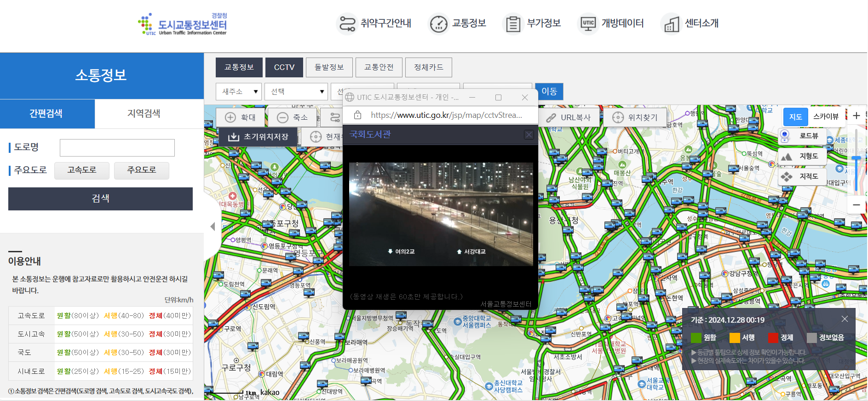
Task: Click the UTIC 도시교통정보센터 logo
Action: 183,24
